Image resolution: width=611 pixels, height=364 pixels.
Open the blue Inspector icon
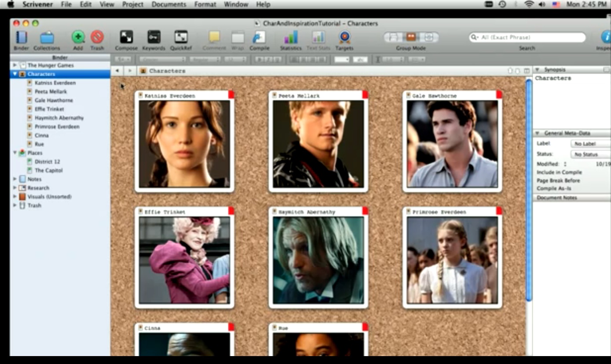[606, 37]
